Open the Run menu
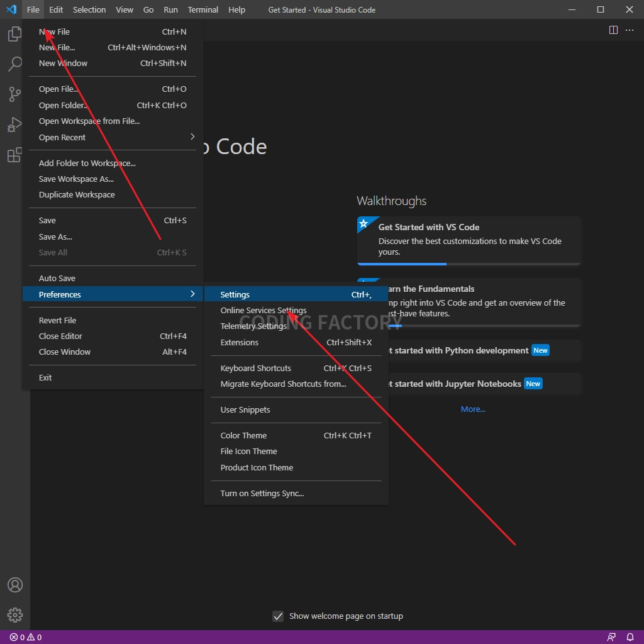Image resolution: width=644 pixels, height=644 pixels. tap(170, 9)
